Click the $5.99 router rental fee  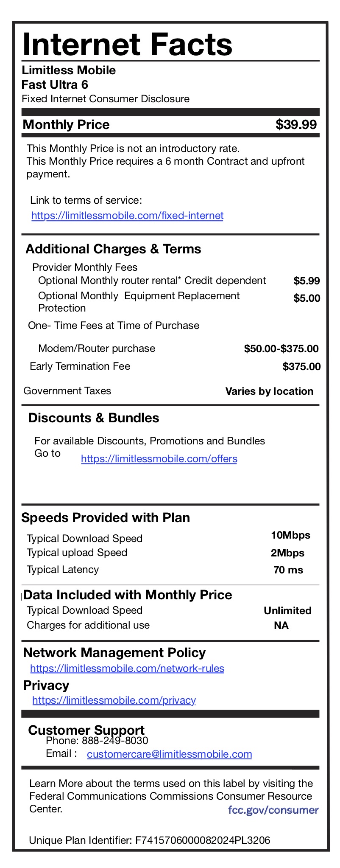(x=307, y=281)
